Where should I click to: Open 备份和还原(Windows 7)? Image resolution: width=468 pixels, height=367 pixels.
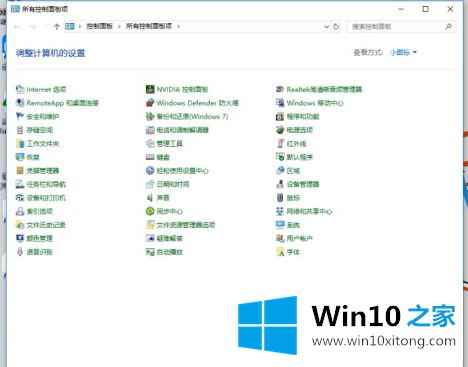pos(187,116)
